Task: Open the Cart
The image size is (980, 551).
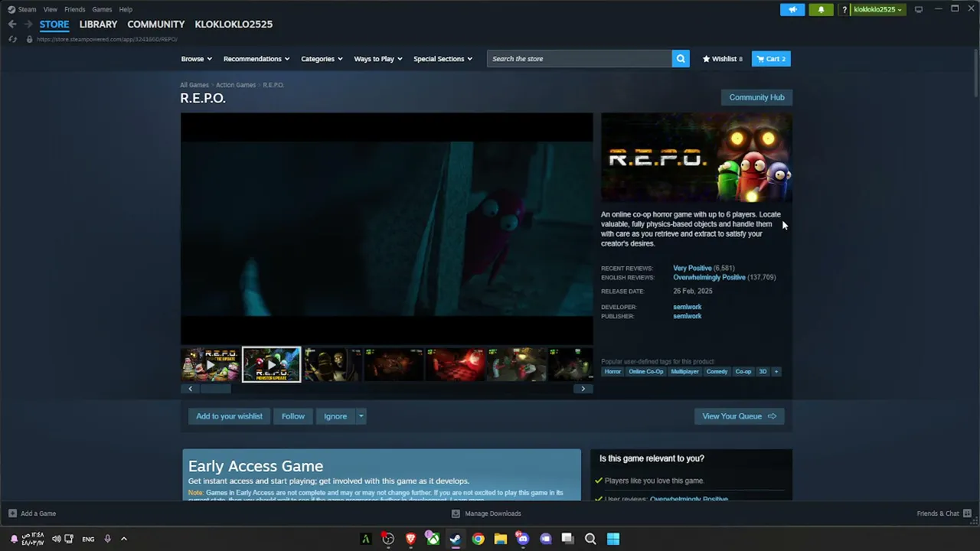Action: point(771,59)
